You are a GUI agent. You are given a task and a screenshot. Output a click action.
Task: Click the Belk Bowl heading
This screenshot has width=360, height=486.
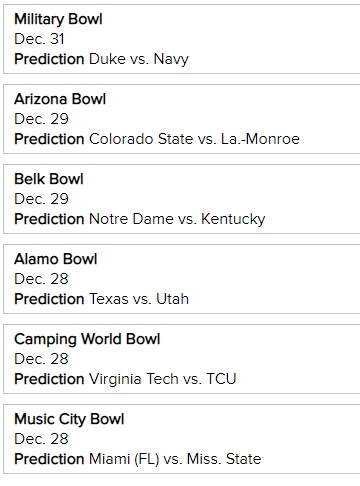(x=49, y=179)
